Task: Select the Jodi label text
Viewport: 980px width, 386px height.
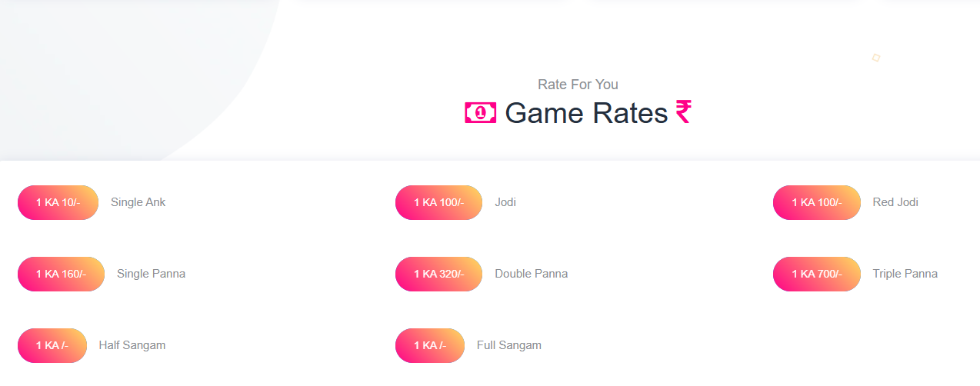Action: click(x=505, y=203)
